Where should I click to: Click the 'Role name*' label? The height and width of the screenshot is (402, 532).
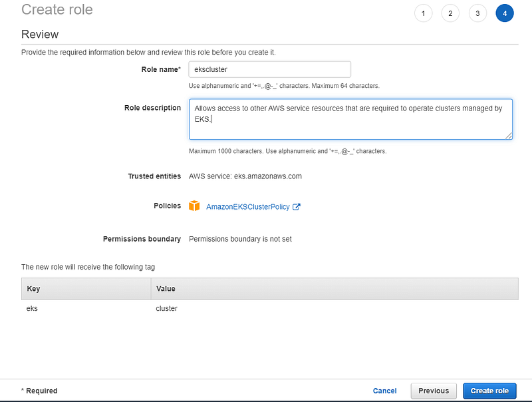pyautogui.click(x=161, y=69)
